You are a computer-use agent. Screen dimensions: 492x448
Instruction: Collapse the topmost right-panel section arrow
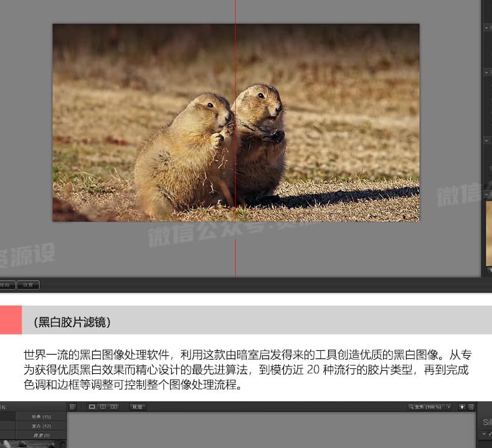pos(486,28)
